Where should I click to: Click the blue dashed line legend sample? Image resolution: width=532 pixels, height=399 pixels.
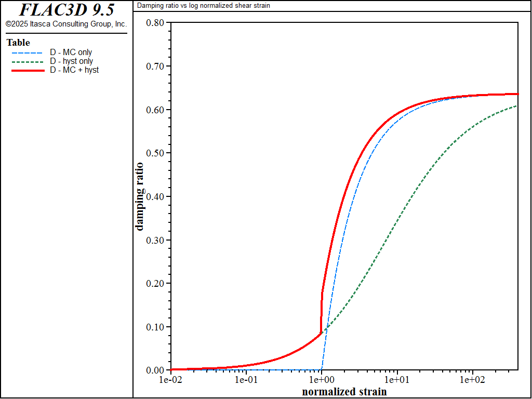(28, 54)
